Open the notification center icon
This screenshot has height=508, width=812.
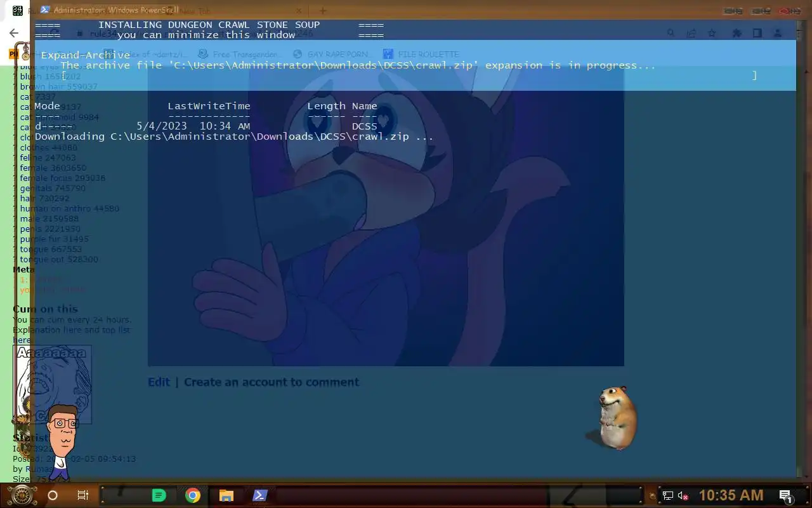tap(785, 496)
